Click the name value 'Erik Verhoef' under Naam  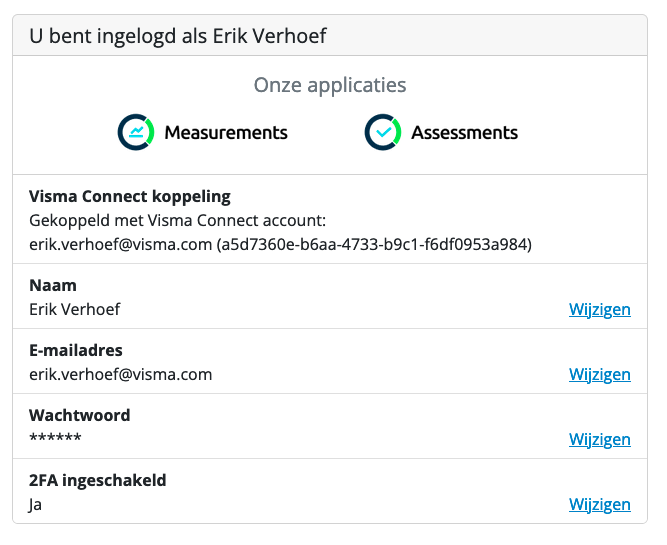click(75, 310)
